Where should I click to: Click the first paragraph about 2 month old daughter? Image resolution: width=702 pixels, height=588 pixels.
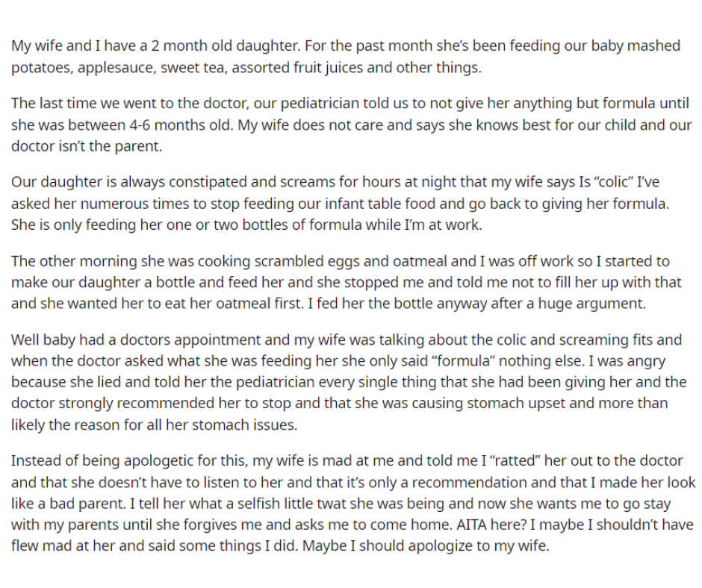pos(346,57)
